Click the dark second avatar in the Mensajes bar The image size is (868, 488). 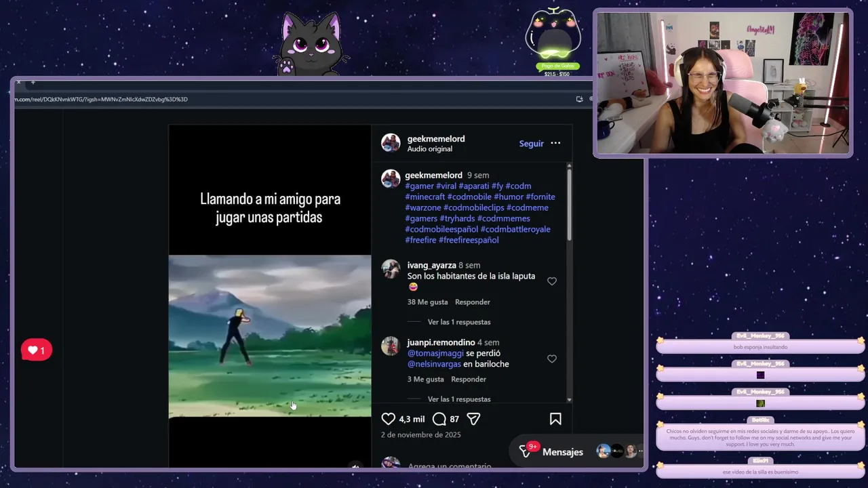point(617,451)
